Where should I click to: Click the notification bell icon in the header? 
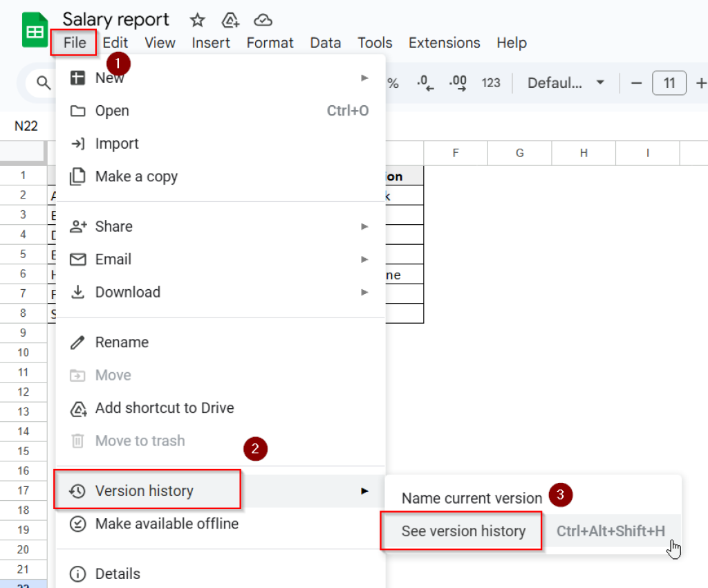[230, 19]
